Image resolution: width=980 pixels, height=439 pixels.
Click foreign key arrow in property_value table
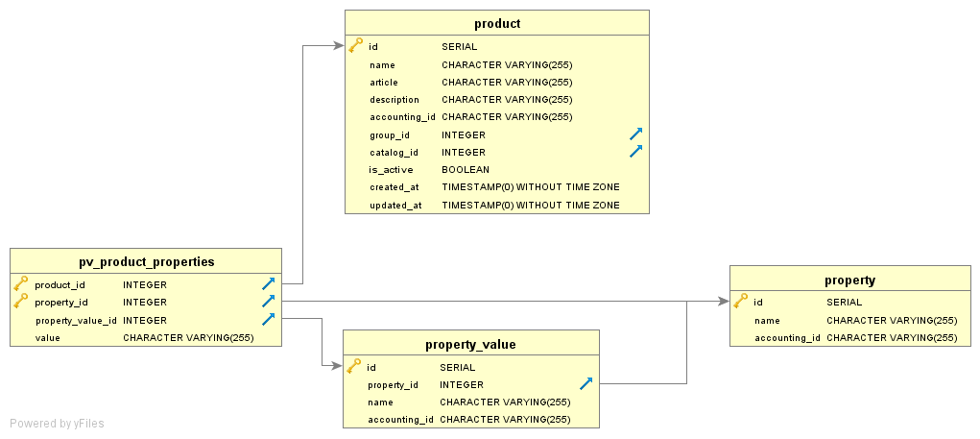(586, 384)
